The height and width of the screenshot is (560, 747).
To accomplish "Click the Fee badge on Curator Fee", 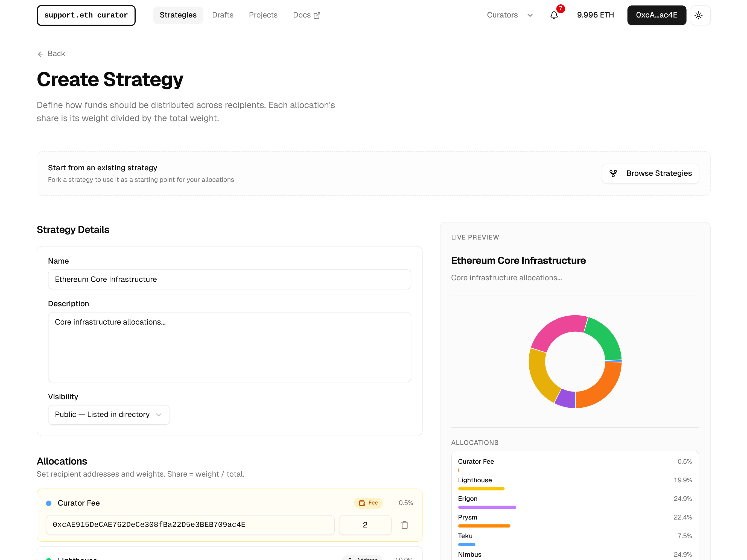I will click(368, 503).
